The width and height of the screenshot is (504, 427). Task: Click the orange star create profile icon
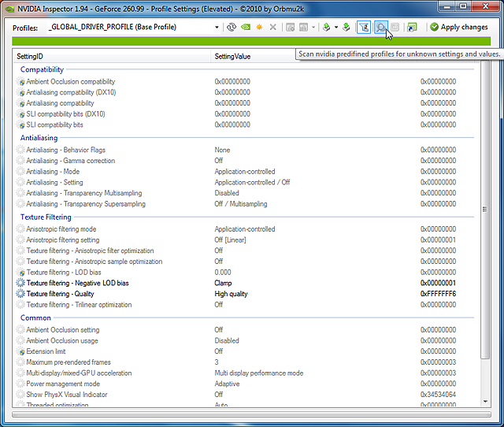259,28
